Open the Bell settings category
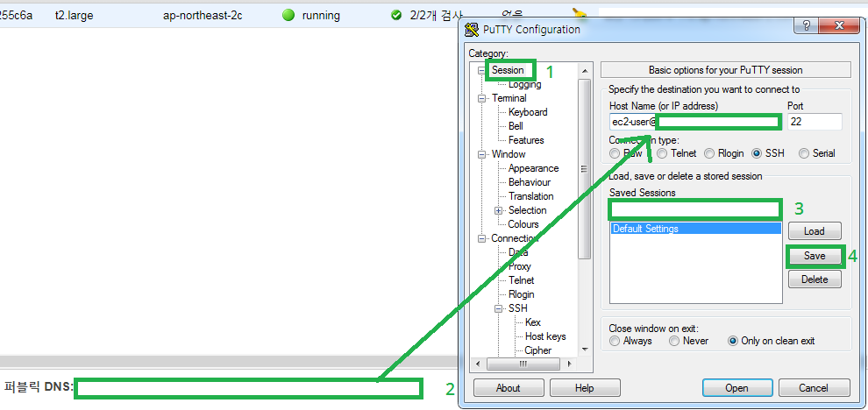Viewport: 868px width, 410px height. [x=516, y=126]
